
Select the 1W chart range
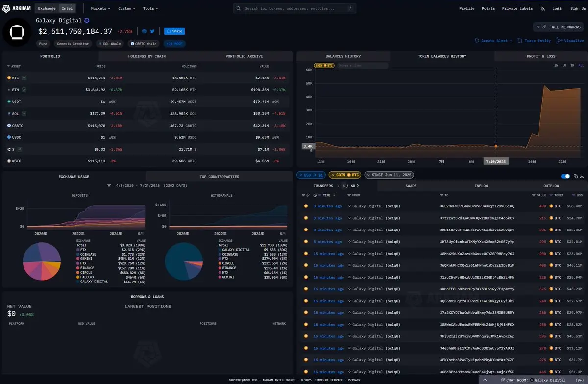click(557, 65)
